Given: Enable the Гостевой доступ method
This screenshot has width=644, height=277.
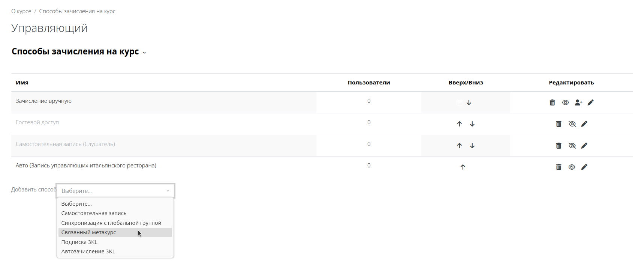Looking at the screenshot, I should click(572, 124).
